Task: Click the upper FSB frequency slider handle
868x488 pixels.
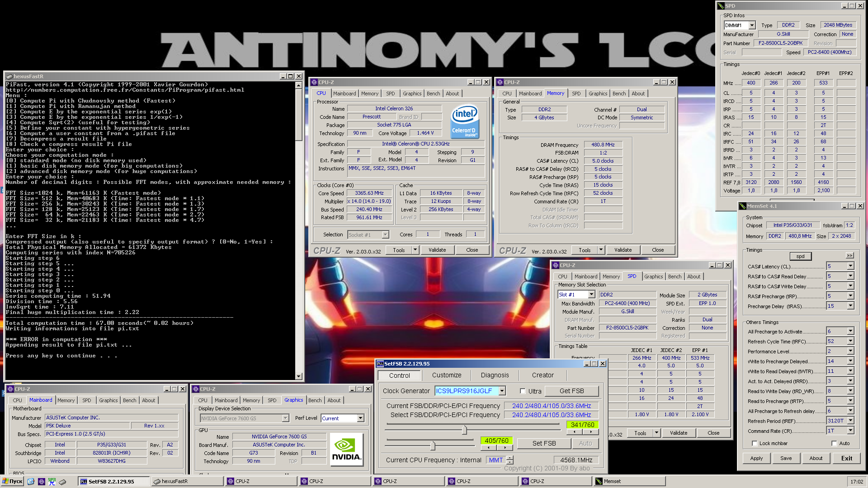Action: click(464, 430)
